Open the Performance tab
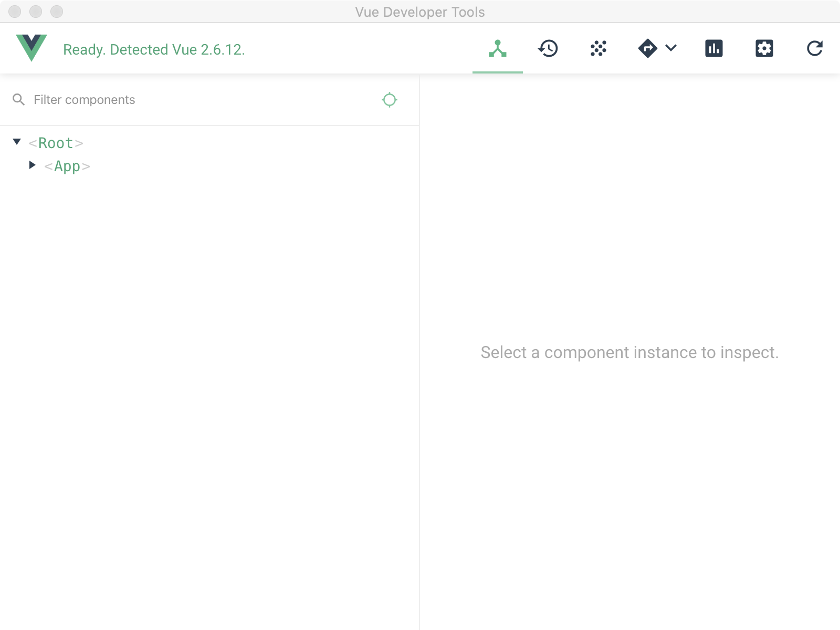Image resolution: width=840 pixels, height=630 pixels. click(x=714, y=49)
